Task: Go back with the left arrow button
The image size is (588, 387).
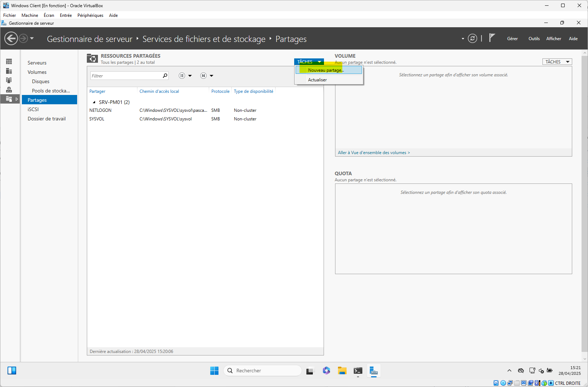Action: click(x=11, y=38)
